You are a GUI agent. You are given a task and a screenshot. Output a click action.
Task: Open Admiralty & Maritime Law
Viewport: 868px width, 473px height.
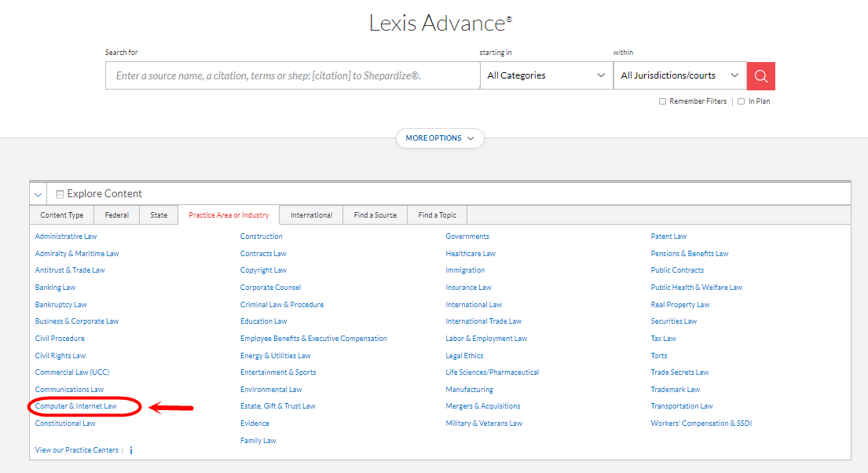point(77,254)
